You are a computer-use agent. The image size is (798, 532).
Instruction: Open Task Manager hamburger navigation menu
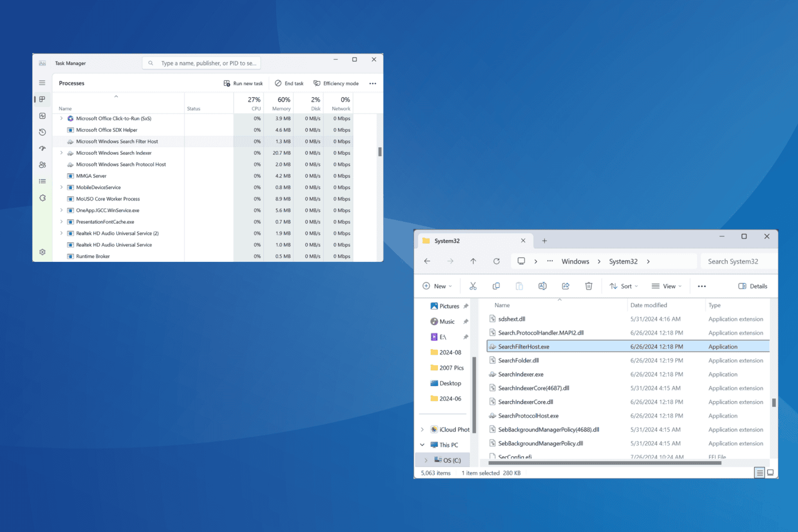pos(42,83)
